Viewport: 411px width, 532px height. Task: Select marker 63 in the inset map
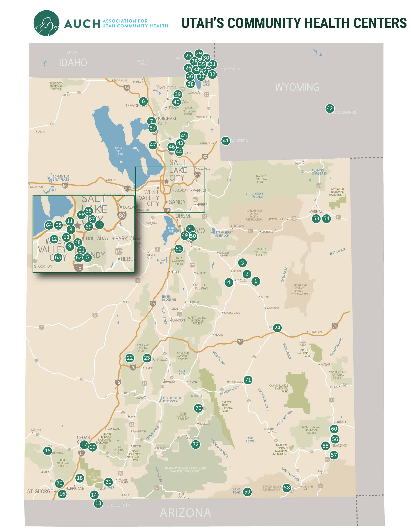point(58,257)
